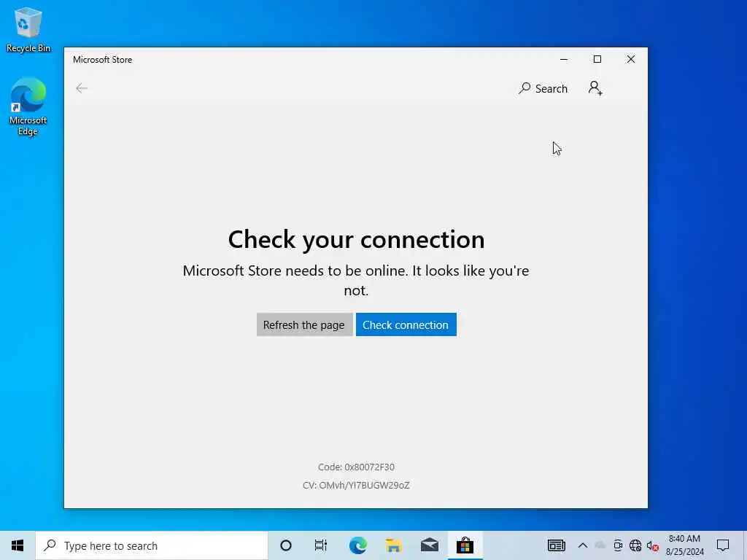Show hidden system tray icons
This screenshot has height=560, width=747.
tap(583, 545)
